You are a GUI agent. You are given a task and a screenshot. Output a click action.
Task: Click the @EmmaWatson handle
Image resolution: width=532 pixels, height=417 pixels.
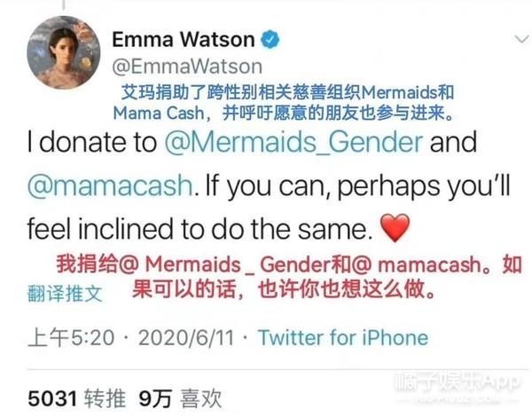[187, 67]
